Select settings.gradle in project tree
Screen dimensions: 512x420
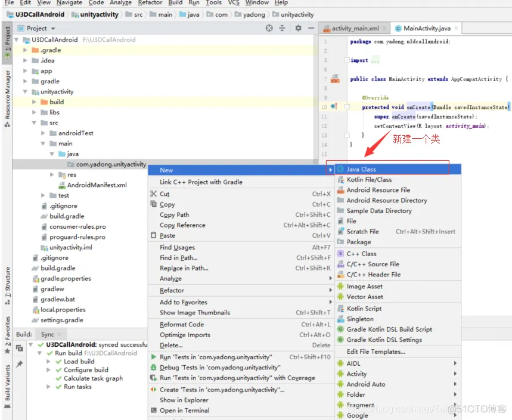[62, 320]
